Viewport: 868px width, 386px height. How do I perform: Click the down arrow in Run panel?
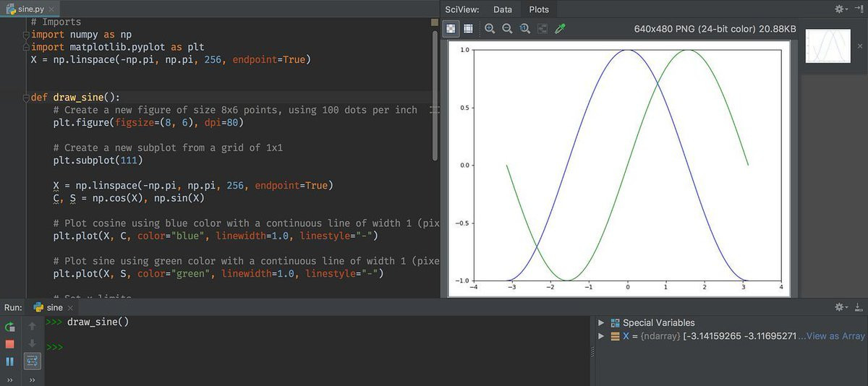(32, 343)
